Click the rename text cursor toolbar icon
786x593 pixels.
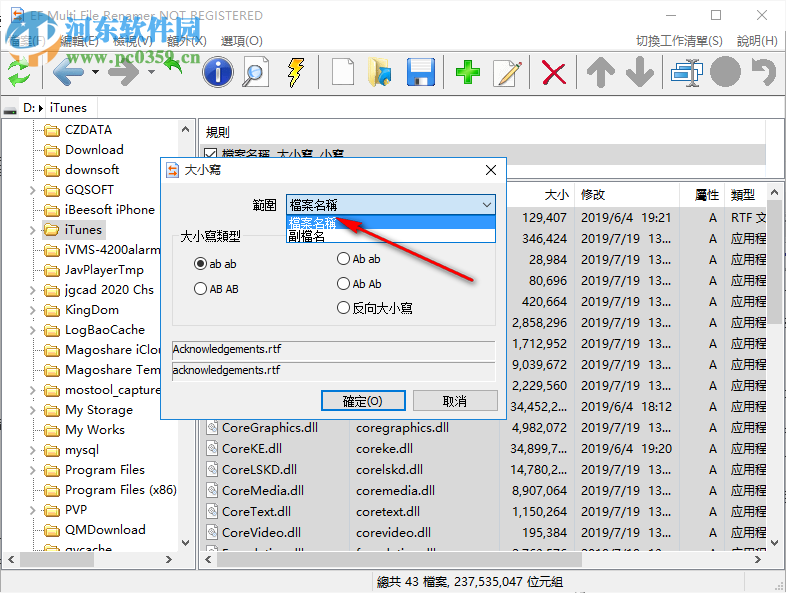(x=686, y=73)
